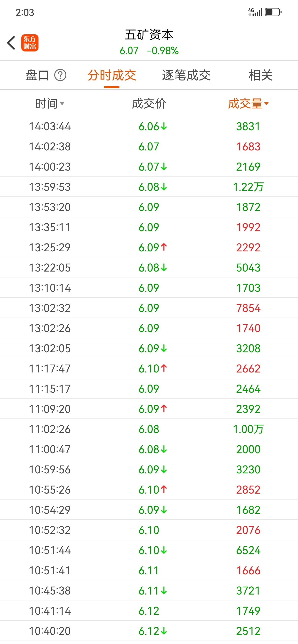Tap the 6.07 -0.98% price summary
Image resolution: width=298 pixels, height=644 pixels.
[x=149, y=51]
